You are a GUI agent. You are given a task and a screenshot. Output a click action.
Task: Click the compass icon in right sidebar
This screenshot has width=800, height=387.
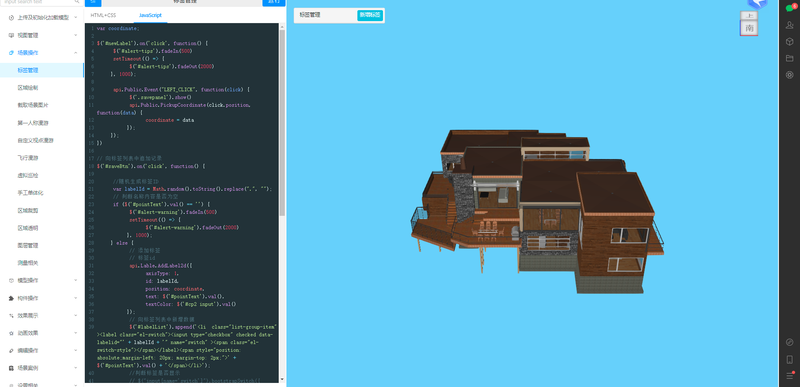(x=789, y=342)
